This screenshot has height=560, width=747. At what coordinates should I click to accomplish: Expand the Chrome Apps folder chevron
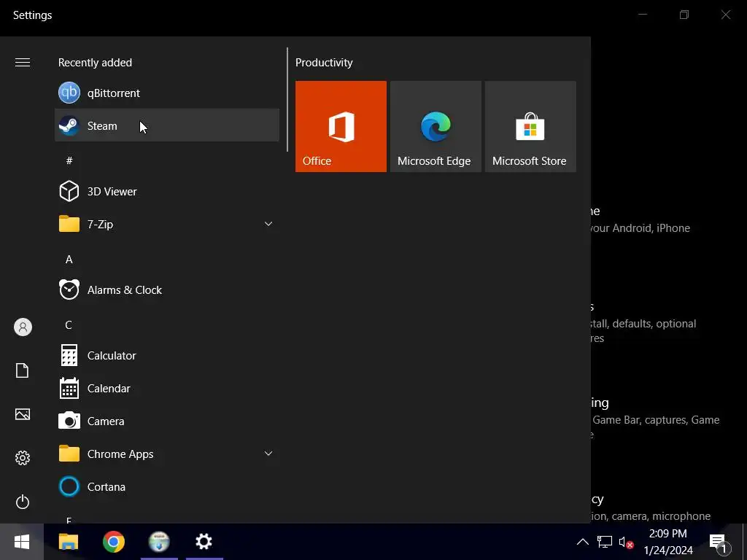268,454
